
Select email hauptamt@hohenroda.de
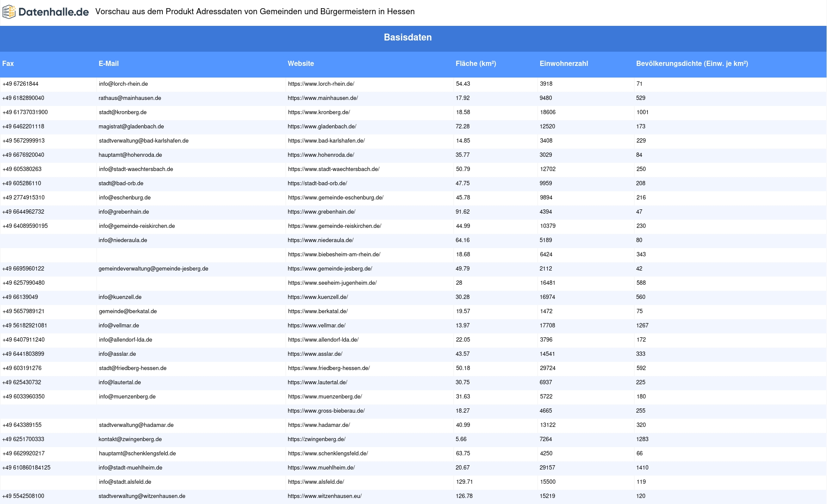pyautogui.click(x=131, y=155)
